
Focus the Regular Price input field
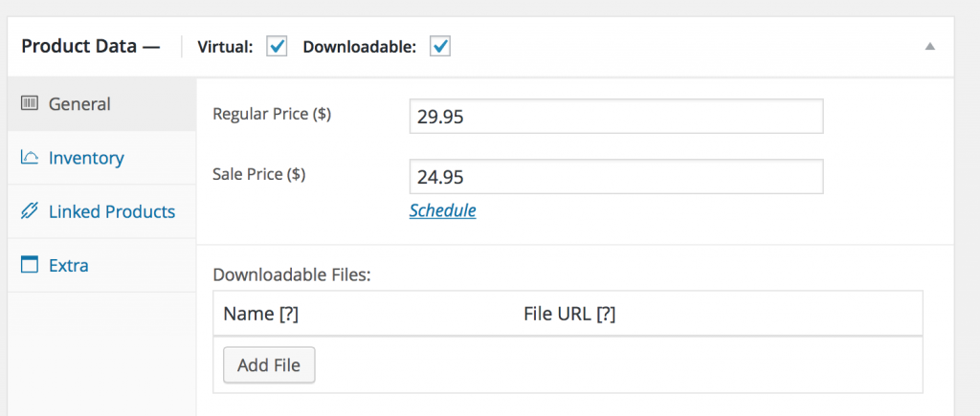pos(616,116)
